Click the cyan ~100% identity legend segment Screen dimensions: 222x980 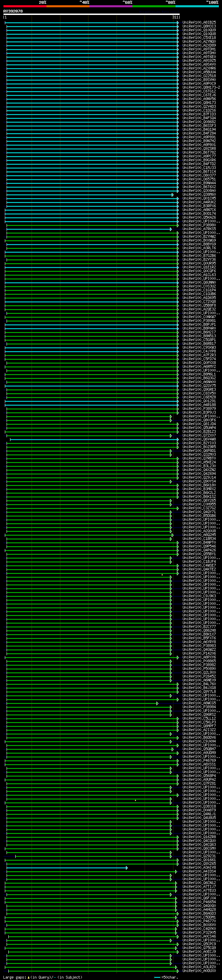197,6
